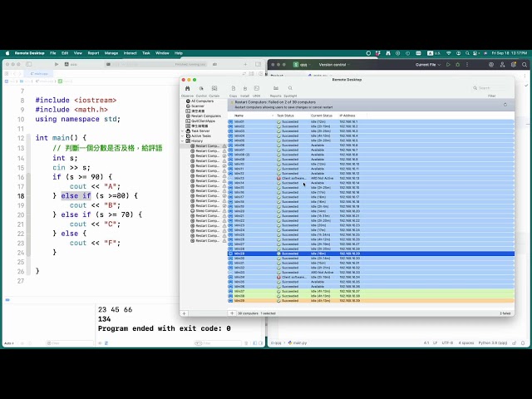
Task: Click the rerun arrow icon in the task banner
Action: [505, 105]
